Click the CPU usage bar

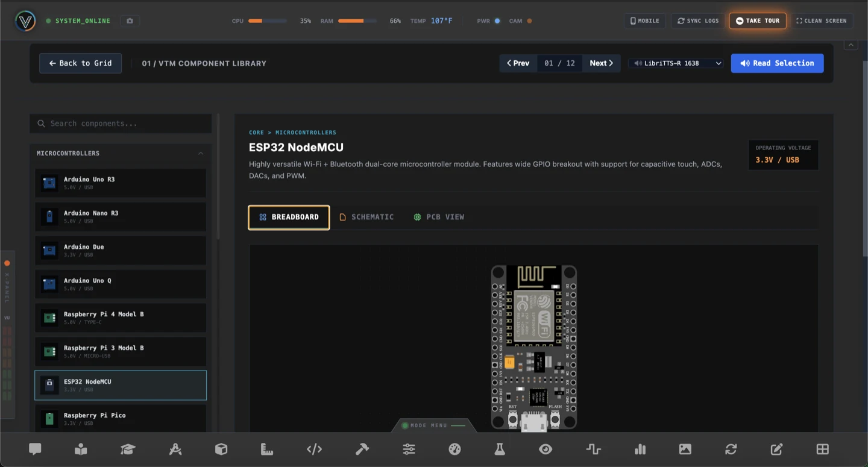pyautogui.click(x=268, y=21)
